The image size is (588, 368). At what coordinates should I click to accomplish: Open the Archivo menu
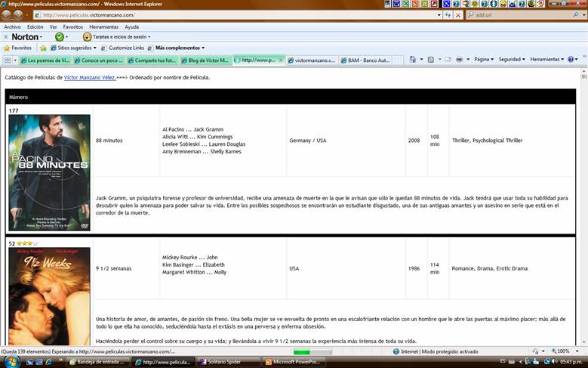[12, 26]
